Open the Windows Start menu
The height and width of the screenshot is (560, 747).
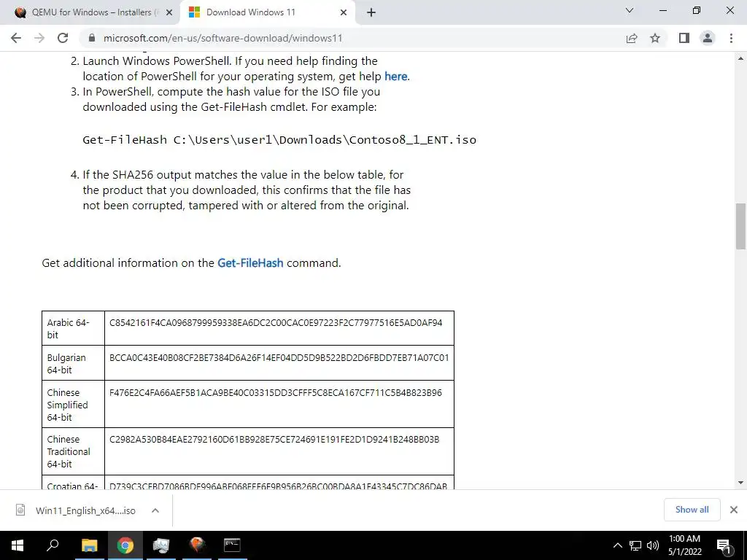click(18, 545)
